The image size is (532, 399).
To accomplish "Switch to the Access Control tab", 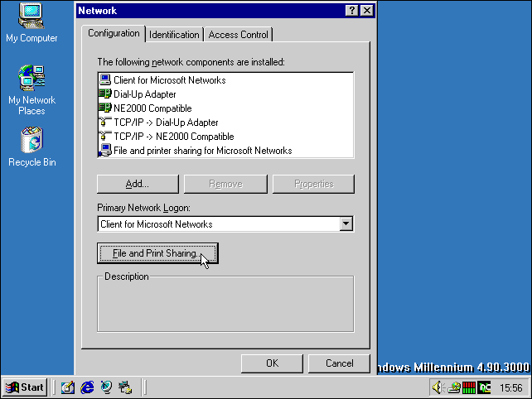I will click(238, 35).
